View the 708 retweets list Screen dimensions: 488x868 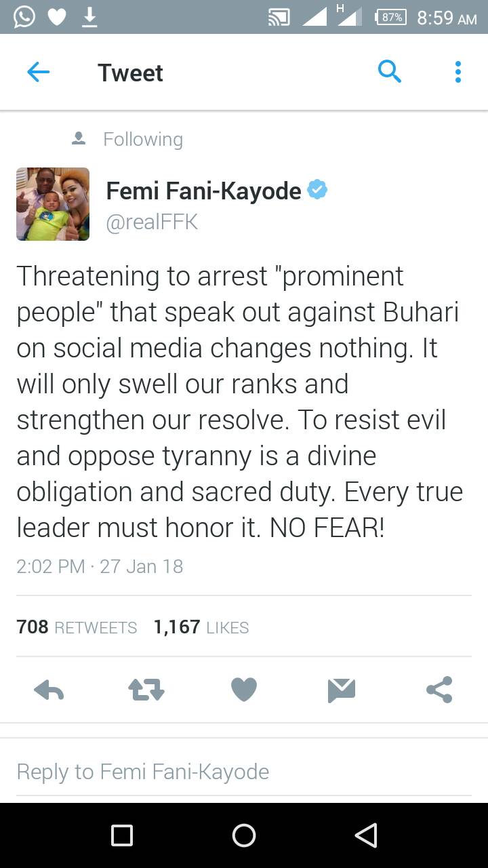click(77, 627)
